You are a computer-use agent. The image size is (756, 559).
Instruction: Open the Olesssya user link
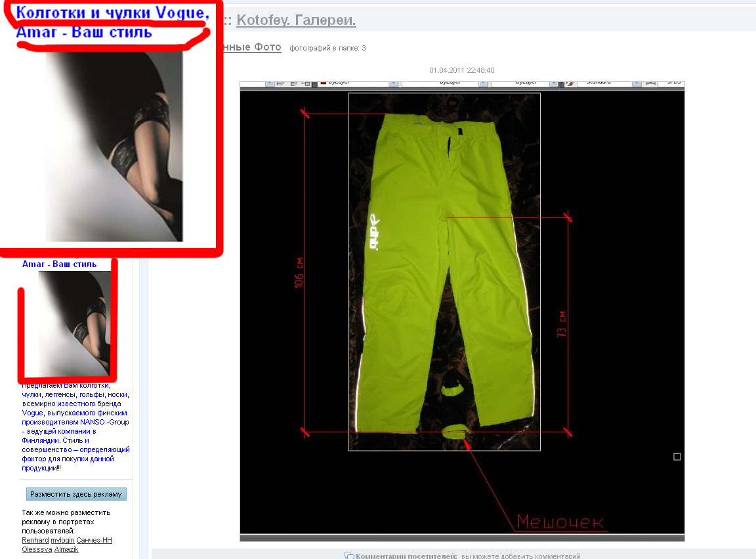37,549
